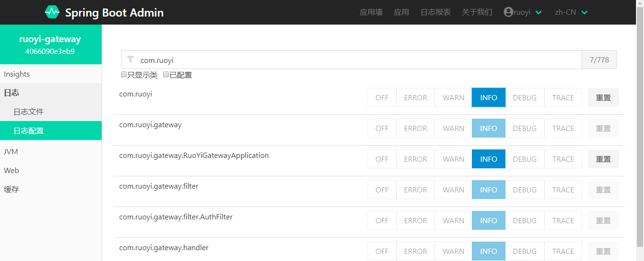644x261 pixels.
Task: Toggle the 只显示类 checkbox
Action: click(x=124, y=75)
